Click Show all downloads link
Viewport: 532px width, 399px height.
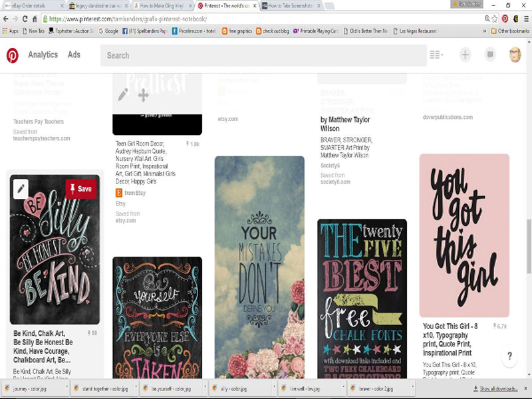tap(495, 389)
